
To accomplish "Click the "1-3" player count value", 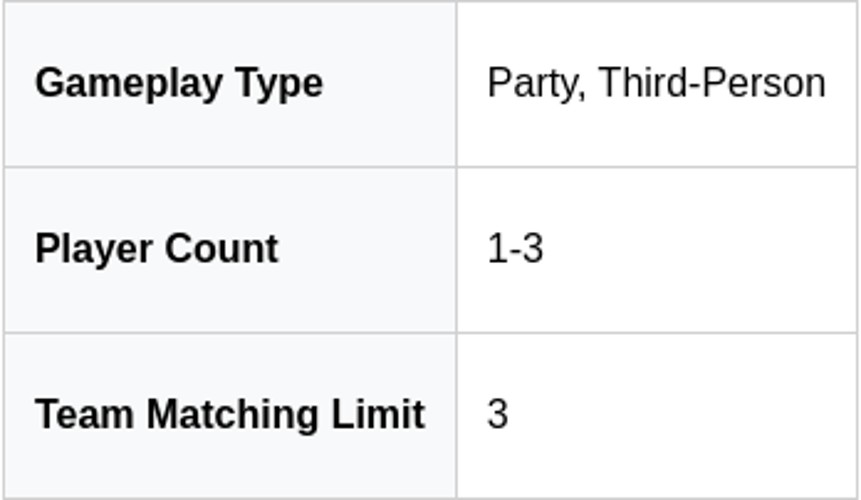I will (x=515, y=250).
